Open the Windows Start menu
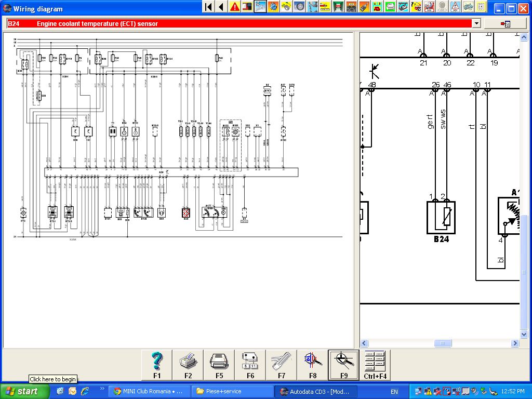 21,391
